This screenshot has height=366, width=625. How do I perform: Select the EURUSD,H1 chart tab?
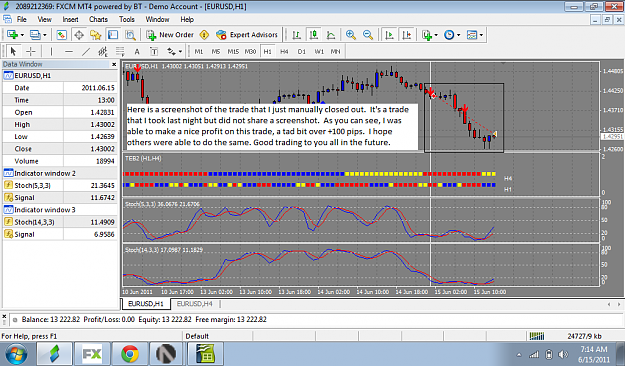click(146, 304)
